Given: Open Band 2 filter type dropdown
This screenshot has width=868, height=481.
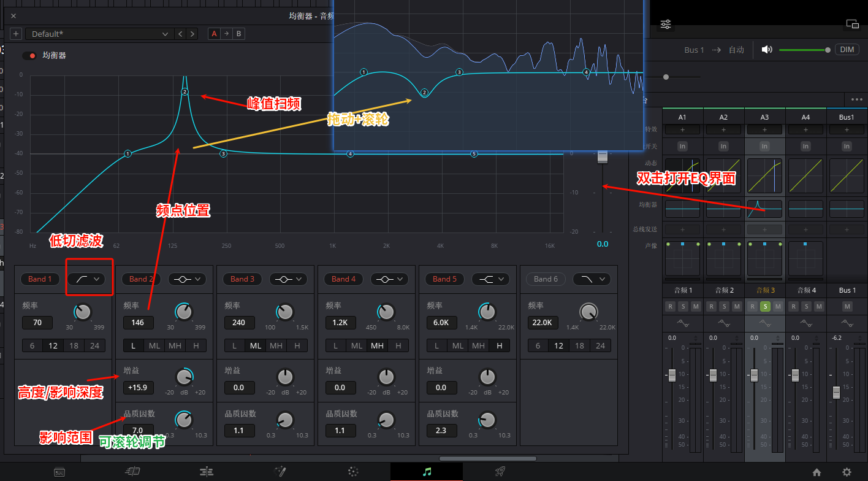Looking at the screenshot, I should point(188,279).
